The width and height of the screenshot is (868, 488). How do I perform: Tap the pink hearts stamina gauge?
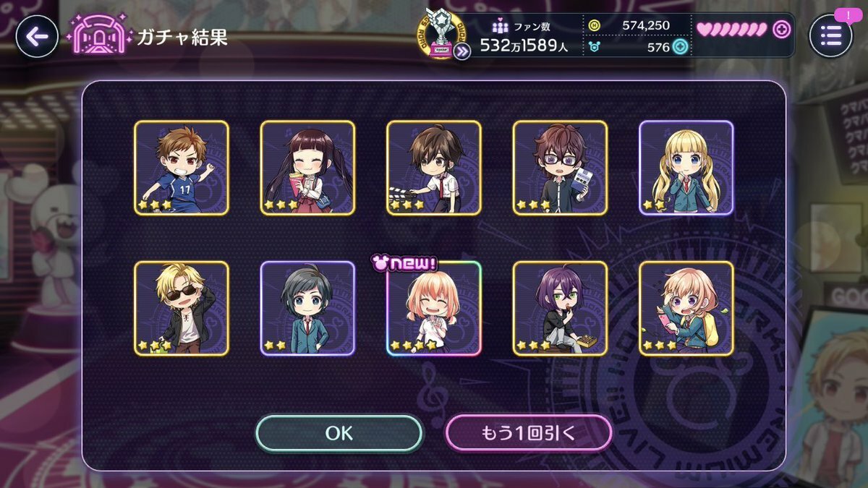pyautogui.click(x=731, y=30)
